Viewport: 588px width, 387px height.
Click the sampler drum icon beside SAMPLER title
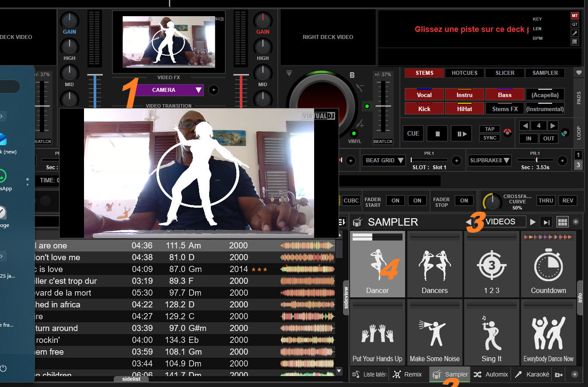pos(358,222)
